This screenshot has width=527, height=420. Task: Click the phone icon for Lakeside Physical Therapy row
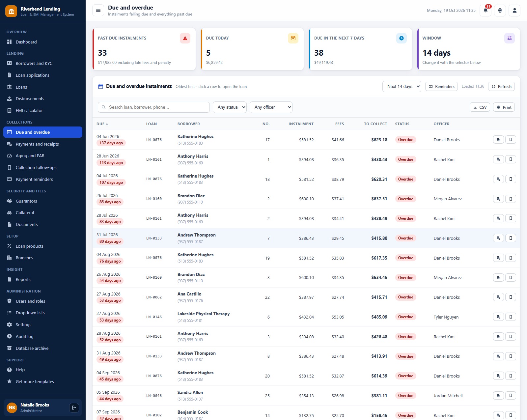(511, 317)
